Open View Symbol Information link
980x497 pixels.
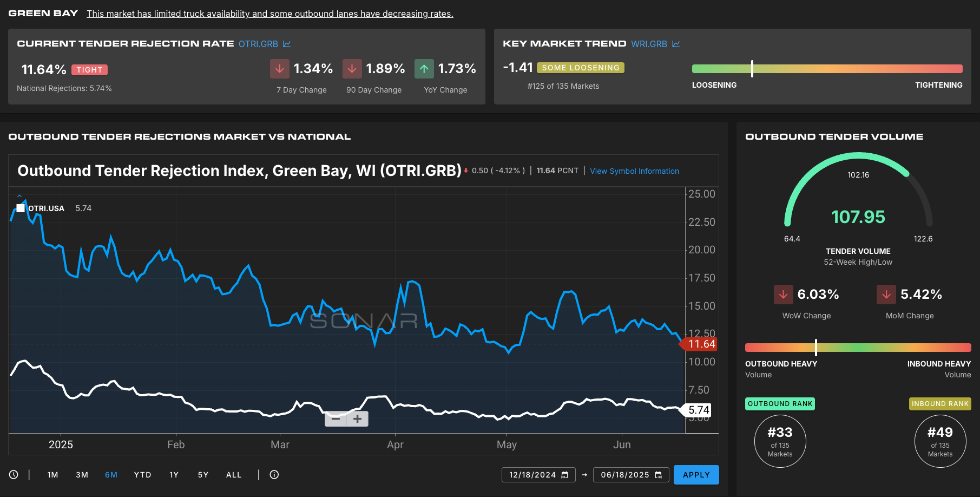pos(634,171)
